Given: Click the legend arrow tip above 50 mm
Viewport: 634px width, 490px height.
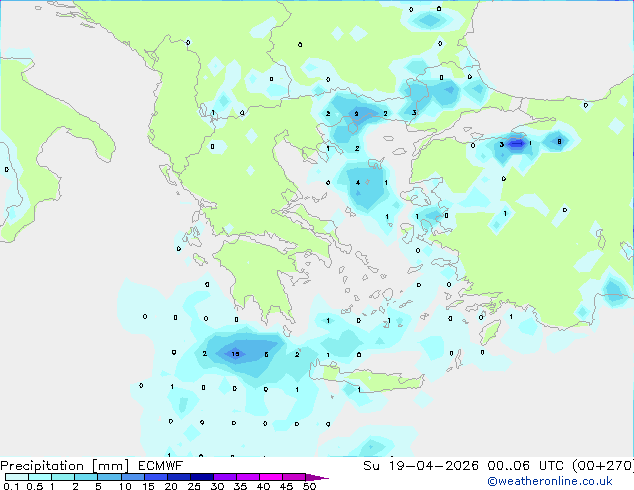Looking at the screenshot, I should [x=317, y=477].
